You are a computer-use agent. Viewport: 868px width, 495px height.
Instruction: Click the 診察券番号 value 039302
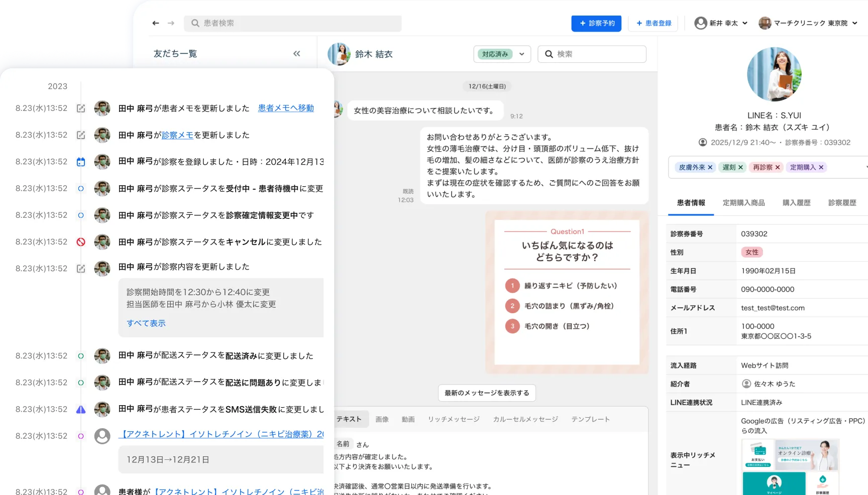[x=754, y=233]
